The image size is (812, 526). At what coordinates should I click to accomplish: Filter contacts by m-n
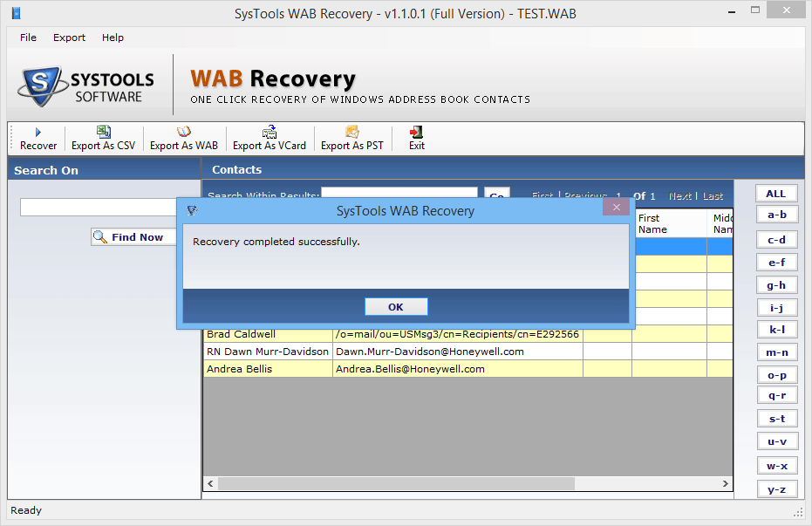tap(777, 352)
